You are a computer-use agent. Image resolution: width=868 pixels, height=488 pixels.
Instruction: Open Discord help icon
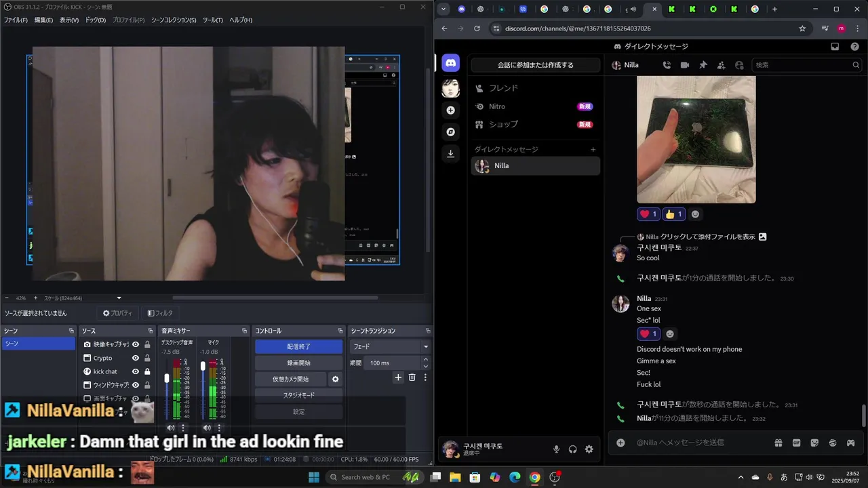[x=854, y=47]
